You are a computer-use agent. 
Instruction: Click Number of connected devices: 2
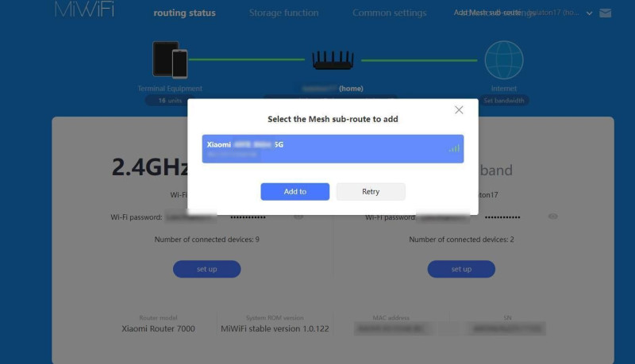click(x=461, y=239)
